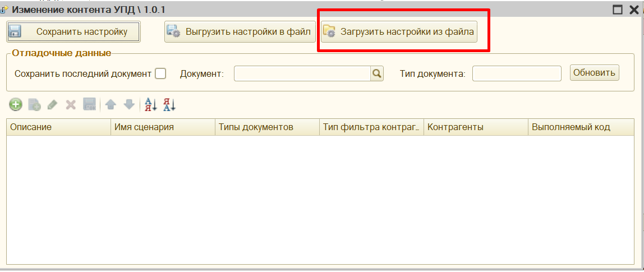Focus the 'Тип документа' field
This screenshot has height=272, width=644.
[x=517, y=73]
